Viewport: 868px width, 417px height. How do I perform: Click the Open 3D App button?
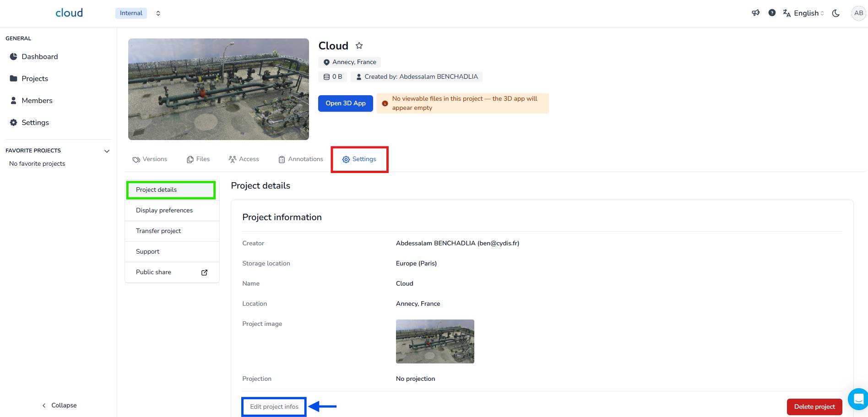tap(345, 103)
